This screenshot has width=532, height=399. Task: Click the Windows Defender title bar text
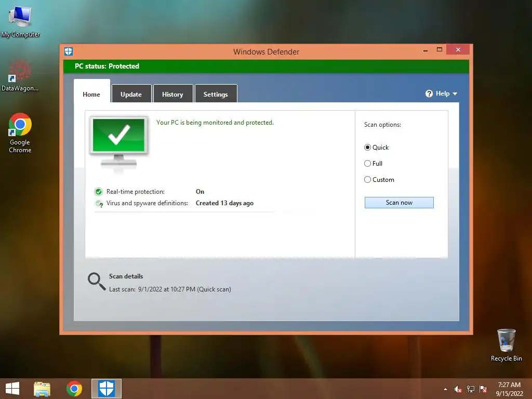tap(267, 52)
